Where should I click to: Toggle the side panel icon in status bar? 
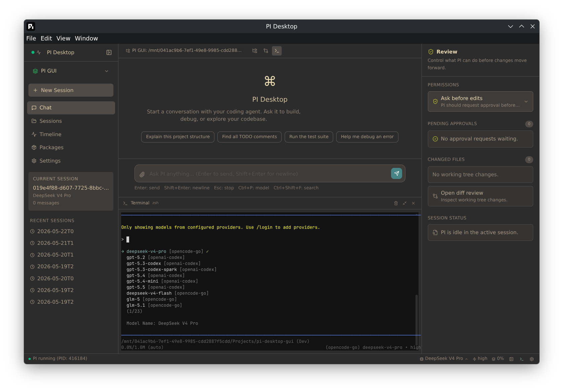point(511,359)
